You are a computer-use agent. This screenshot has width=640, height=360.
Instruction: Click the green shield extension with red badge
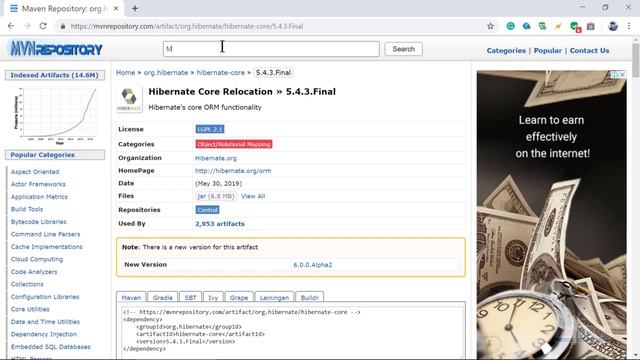point(575,27)
